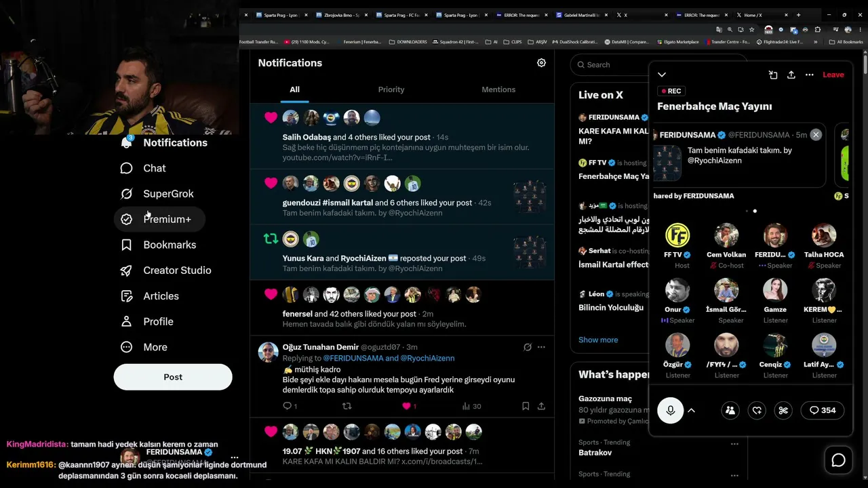Open options for the Batrakov trend
Screen dimensions: 868x488
click(734, 444)
